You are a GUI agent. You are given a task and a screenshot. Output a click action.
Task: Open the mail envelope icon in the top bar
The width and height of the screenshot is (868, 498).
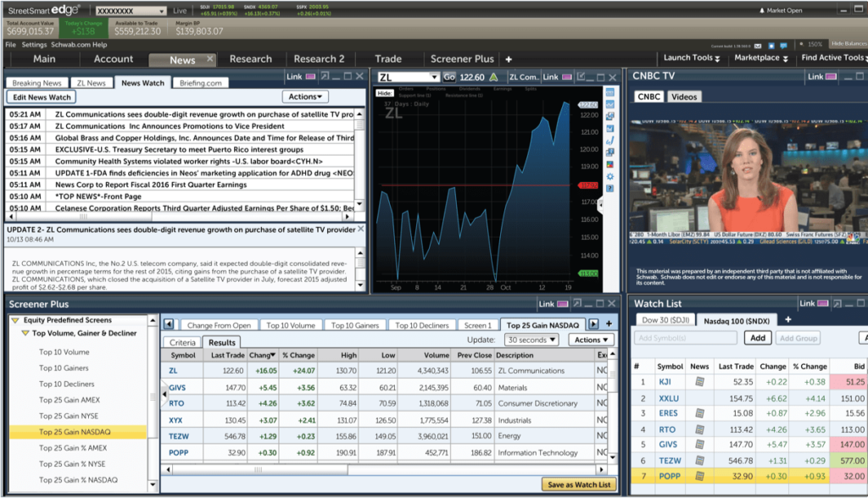pos(758,46)
